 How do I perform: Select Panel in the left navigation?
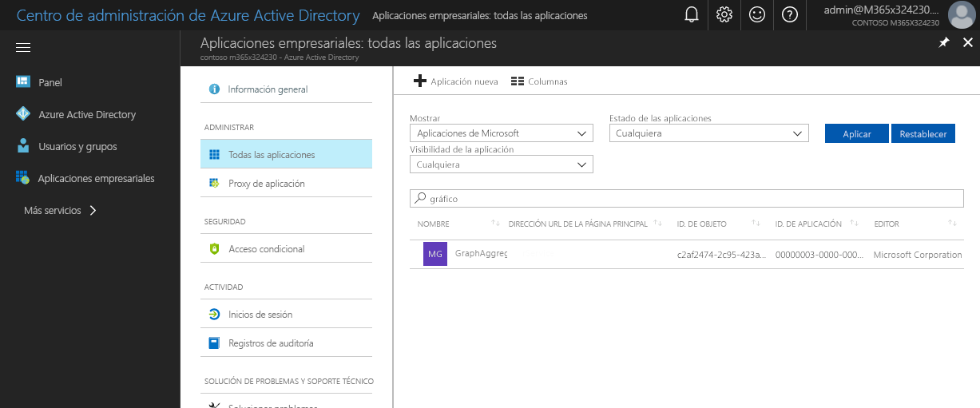tap(50, 82)
